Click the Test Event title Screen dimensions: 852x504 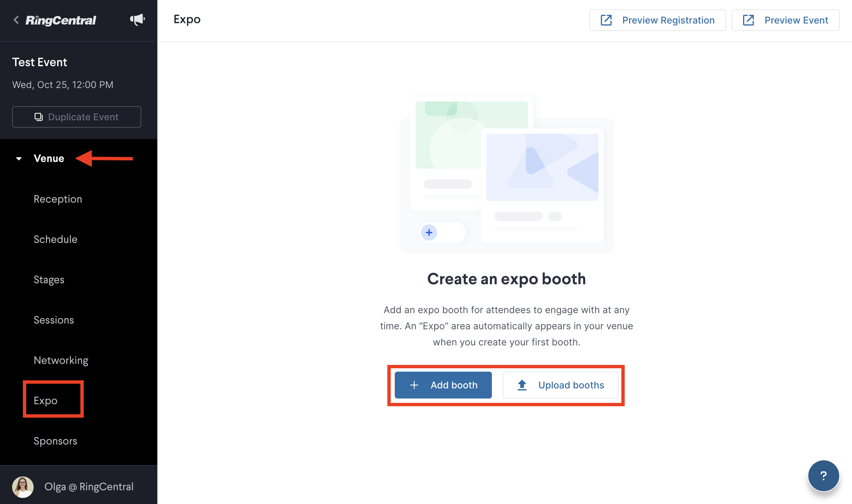coord(40,62)
